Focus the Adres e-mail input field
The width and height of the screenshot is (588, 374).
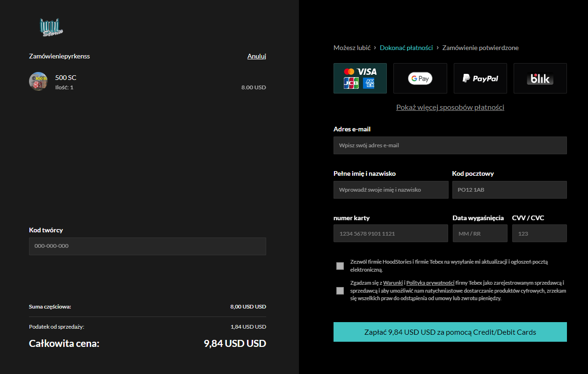tap(450, 145)
